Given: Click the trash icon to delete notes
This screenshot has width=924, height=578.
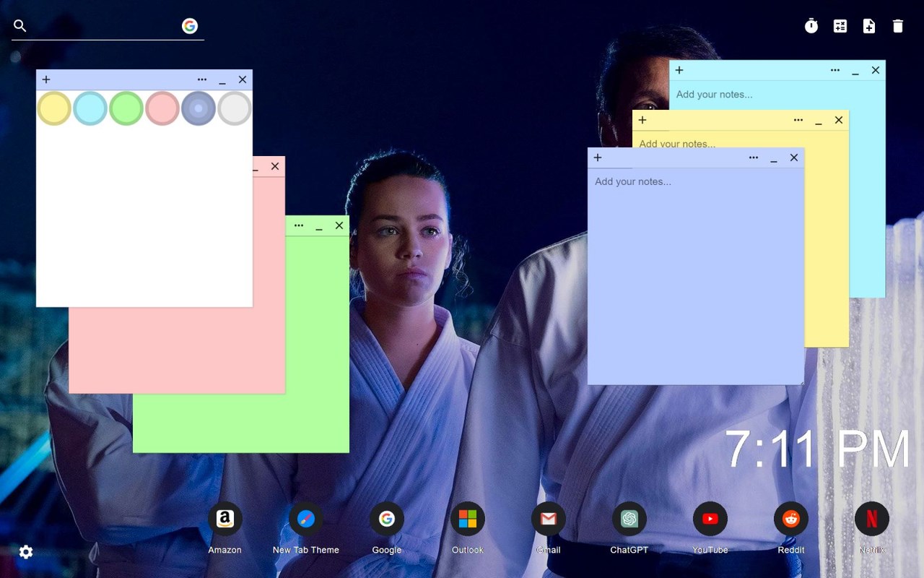Looking at the screenshot, I should pos(898,26).
